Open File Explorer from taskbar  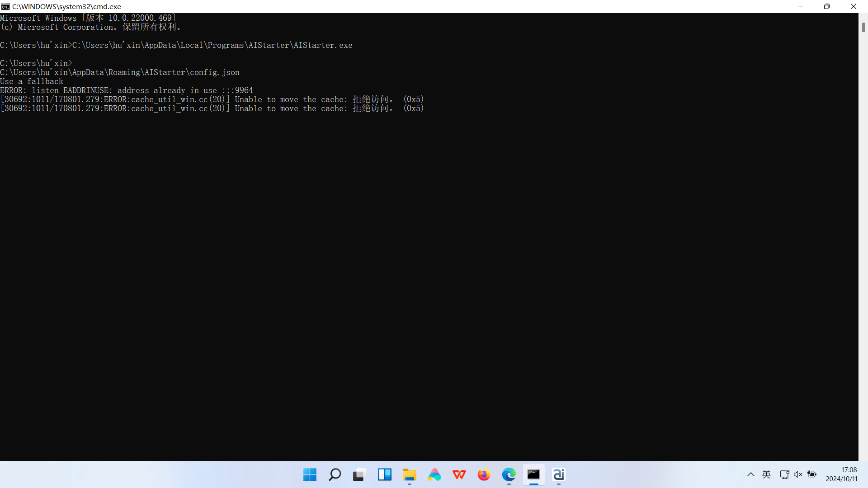pos(410,474)
